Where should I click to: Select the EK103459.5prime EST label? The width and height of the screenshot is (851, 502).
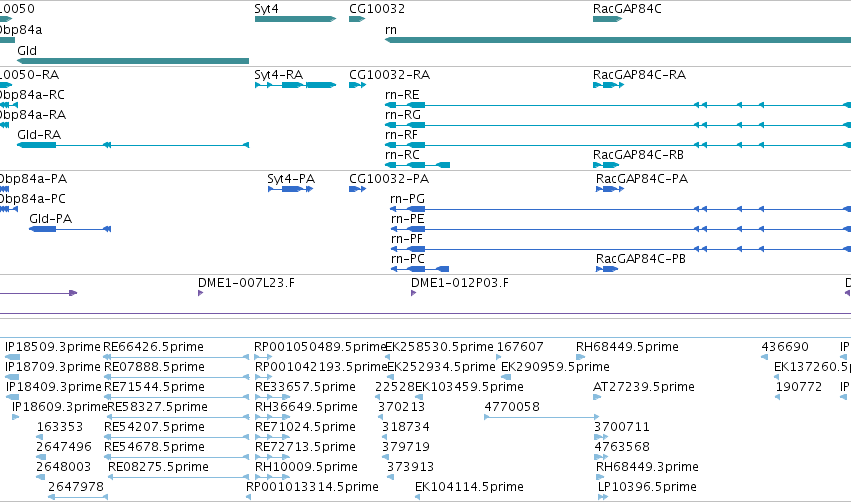pos(469,387)
